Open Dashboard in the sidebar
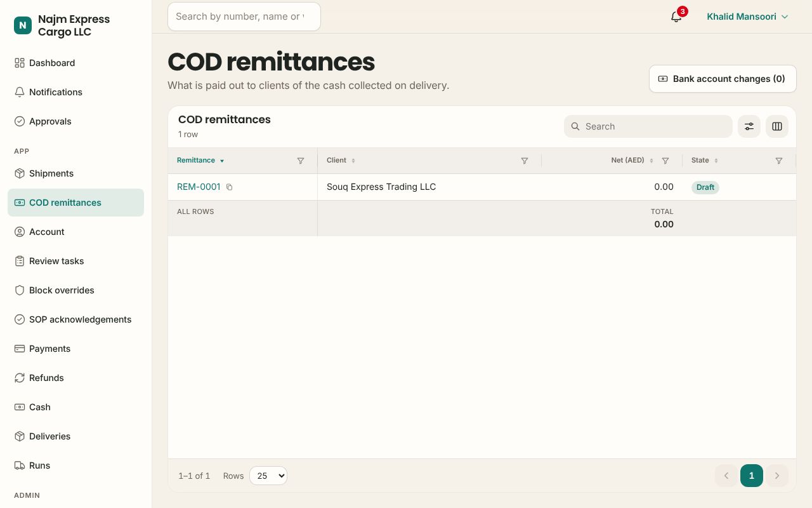The width and height of the screenshot is (812, 508). click(x=76, y=63)
